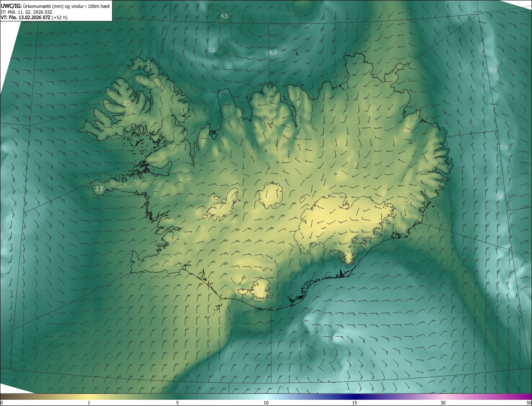The image size is (532, 406).
Task: Click the 6.9 value north of Iceland
Action: pyautogui.click(x=273, y=52)
